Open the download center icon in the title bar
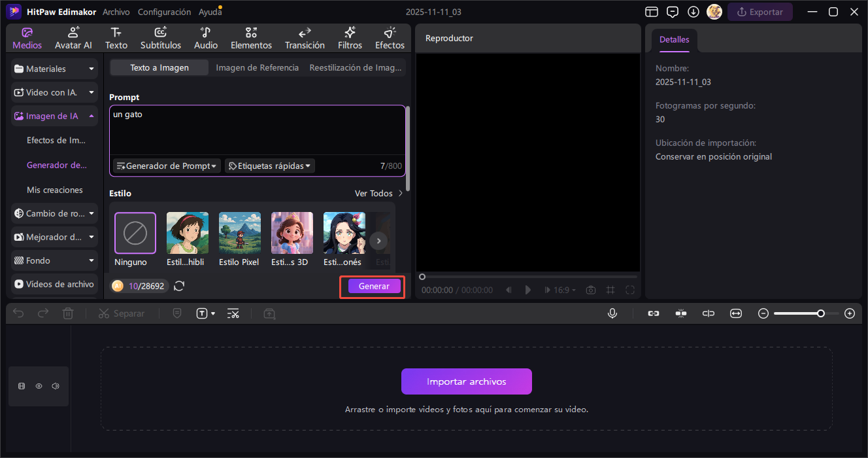 (x=693, y=12)
